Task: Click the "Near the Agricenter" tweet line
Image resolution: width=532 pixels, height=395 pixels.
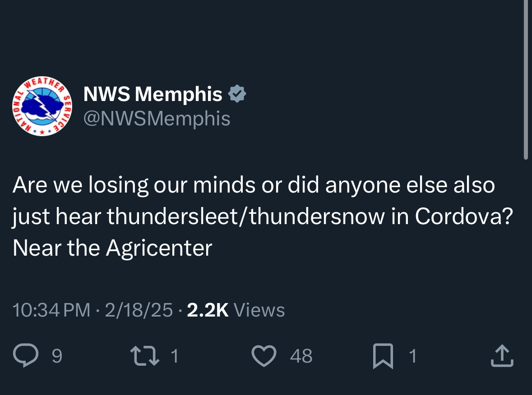Action: [112, 248]
